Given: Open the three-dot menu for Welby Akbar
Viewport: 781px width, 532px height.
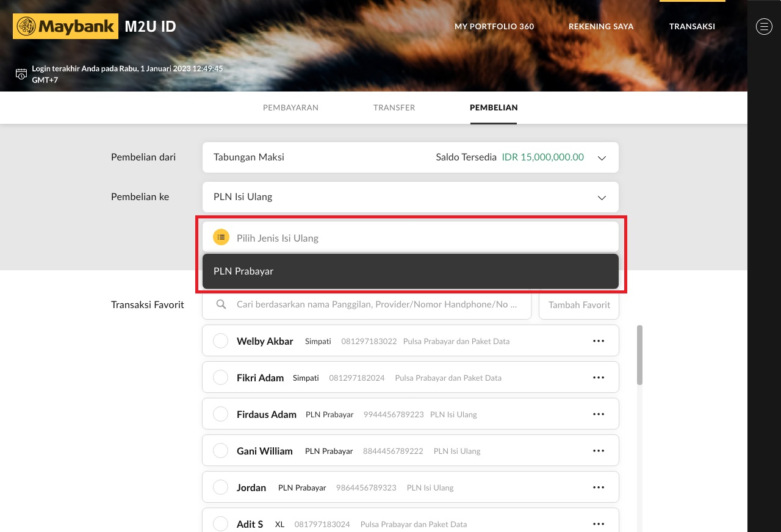Looking at the screenshot, I should 599,341.
